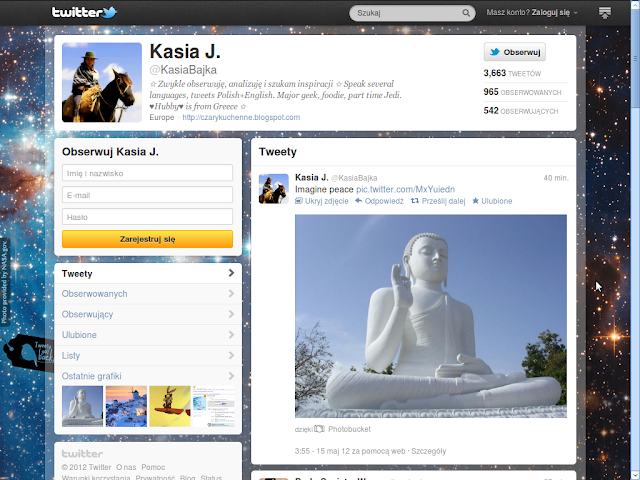
Task: Click the Photobucket text link
Action: coord(349,429)
